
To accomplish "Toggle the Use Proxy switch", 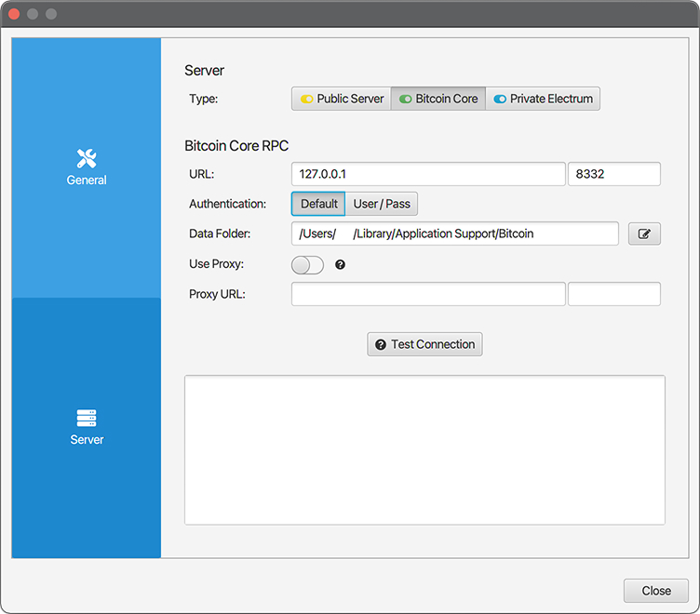I will (x=307, y=265).
